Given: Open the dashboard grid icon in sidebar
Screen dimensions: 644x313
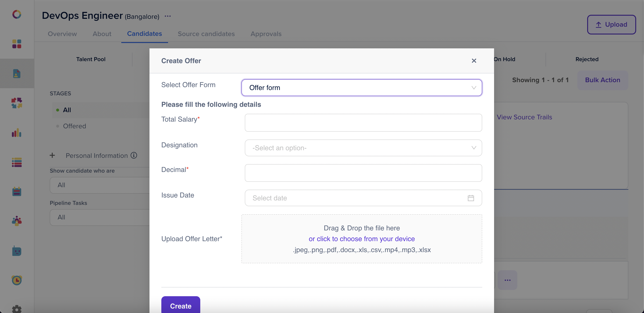Looking at the screenshot, I should point(17,44).
